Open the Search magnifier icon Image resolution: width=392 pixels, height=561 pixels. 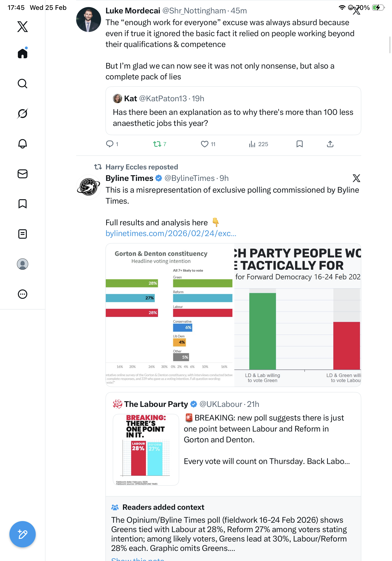pos(23,84)
